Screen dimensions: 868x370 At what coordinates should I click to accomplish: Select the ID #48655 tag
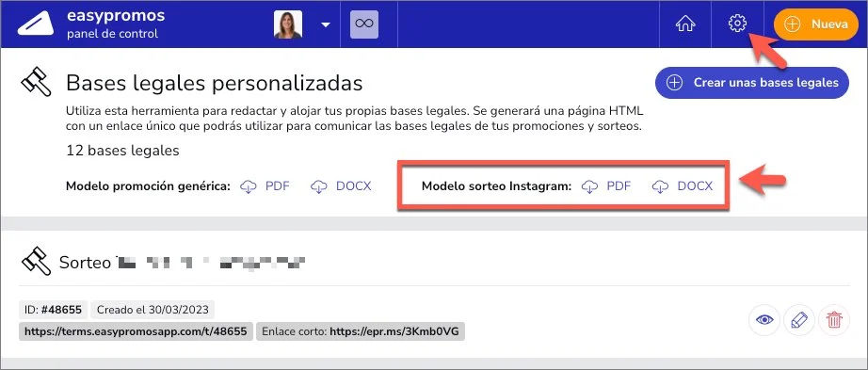tap(53, 310)
